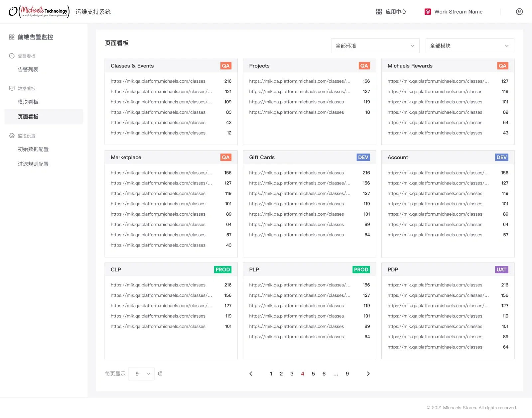Click the Michaels Technology logo
The width and height of the screenshot is (532, 418).
click(x=39, y=11)
